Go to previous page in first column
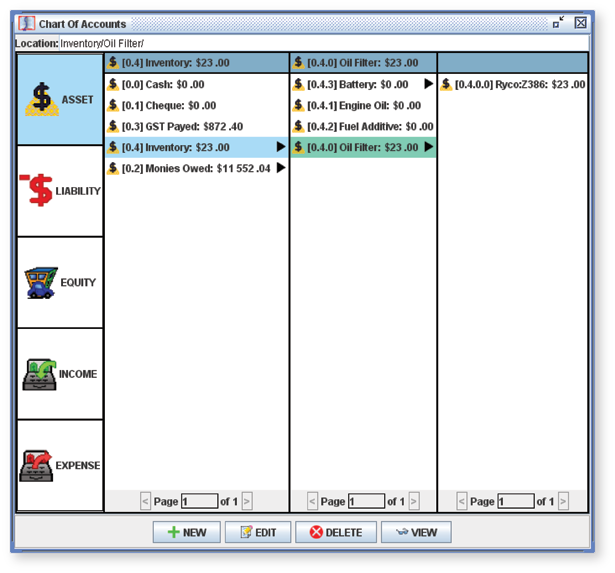615x573 pixels. 146,501
